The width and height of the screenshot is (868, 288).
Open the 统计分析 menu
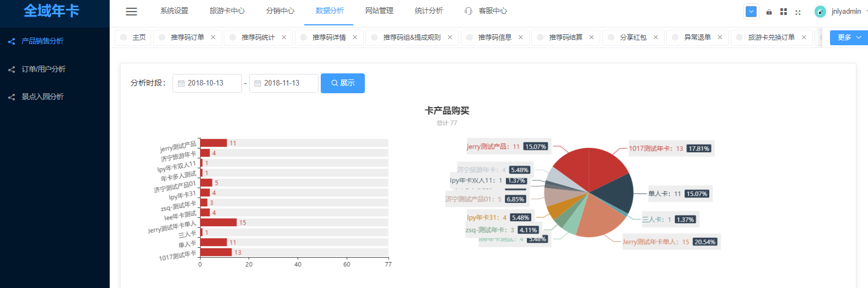click(429, 11)
